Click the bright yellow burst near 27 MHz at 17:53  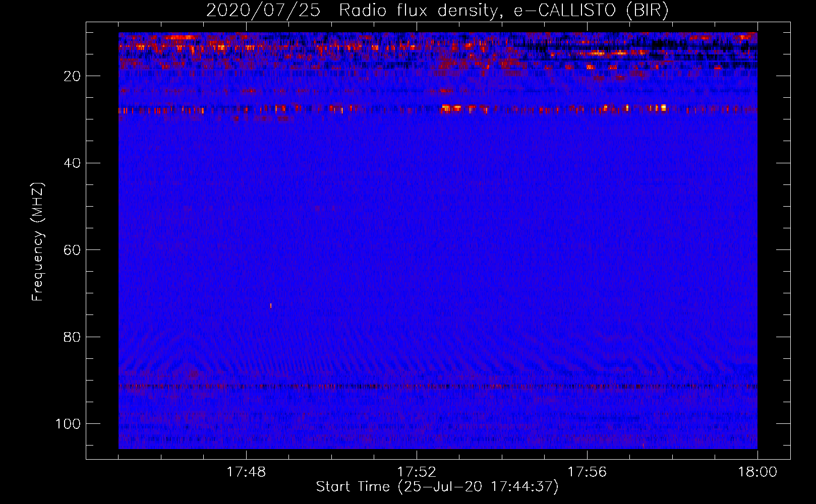[x=451, y=107]
